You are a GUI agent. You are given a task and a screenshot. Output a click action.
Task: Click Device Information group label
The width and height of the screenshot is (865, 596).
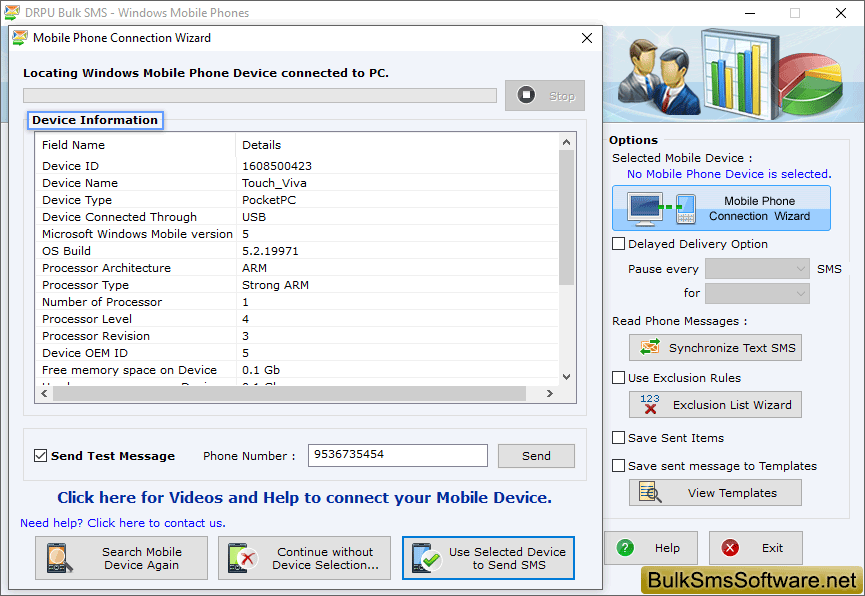pyautogui.click(x=95, y=120)
